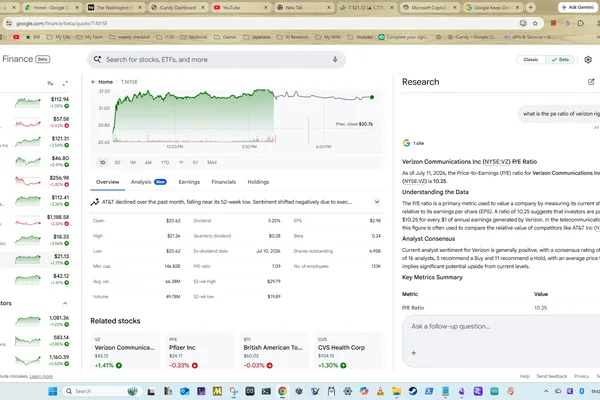Click the Send feedback link

click(x=551, y=376)
